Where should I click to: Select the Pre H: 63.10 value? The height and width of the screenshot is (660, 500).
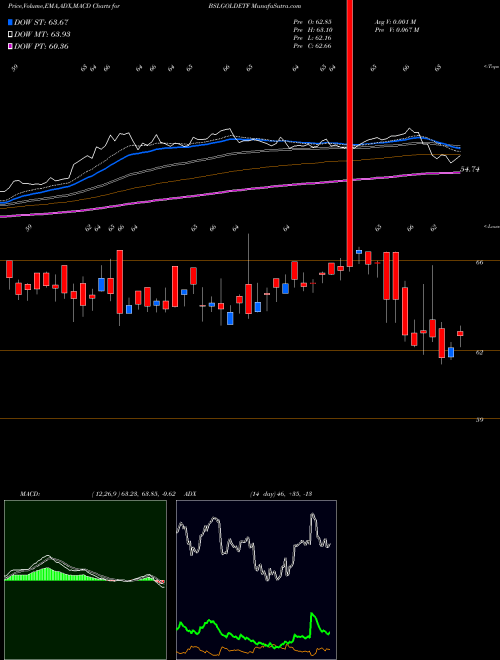pyautogui.click(x=312, y=30)
